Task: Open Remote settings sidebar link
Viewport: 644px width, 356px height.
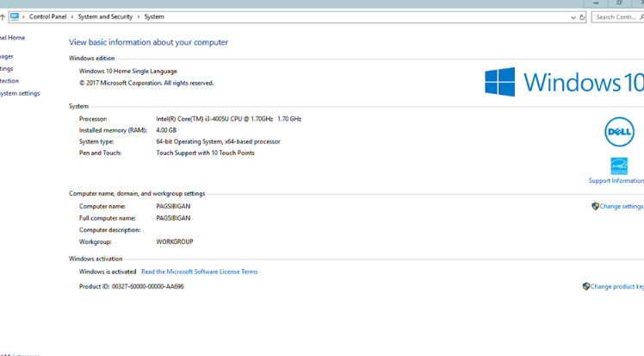Action: pos(7,69)
